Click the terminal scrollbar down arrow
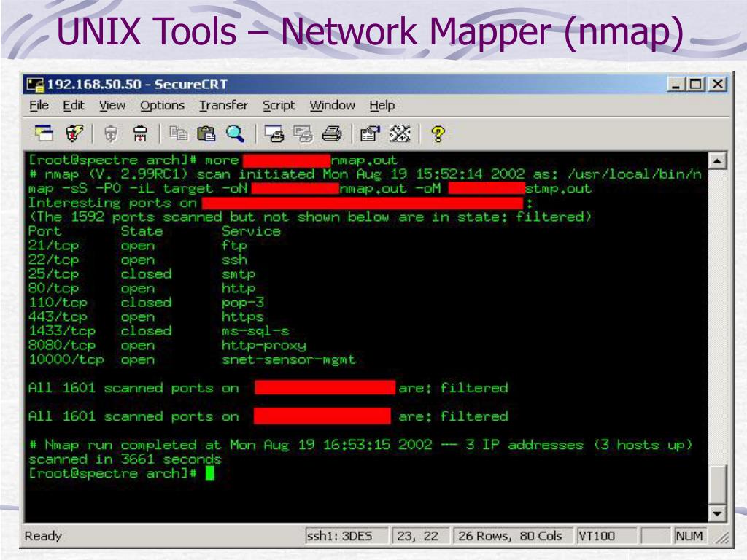 717,513
